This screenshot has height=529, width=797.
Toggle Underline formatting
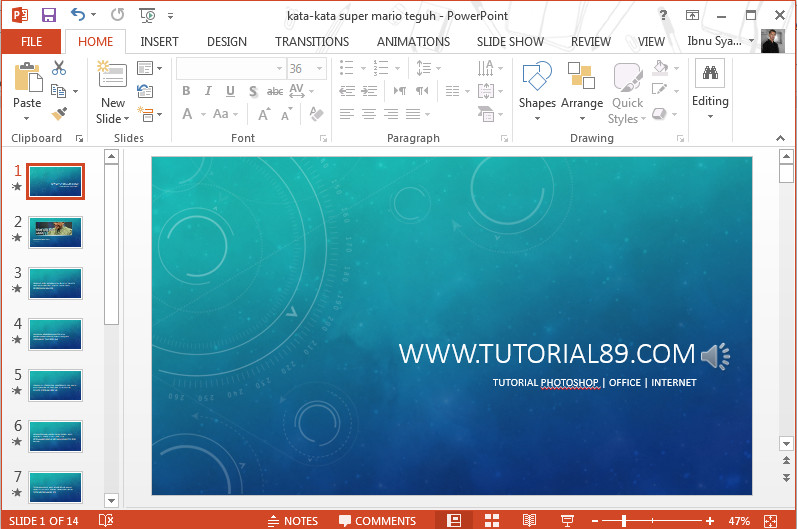click(230, 91)
